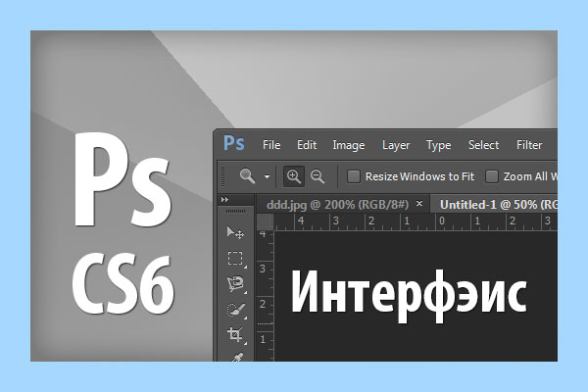
Task: Open the Image menu
Action: (348, 145)
